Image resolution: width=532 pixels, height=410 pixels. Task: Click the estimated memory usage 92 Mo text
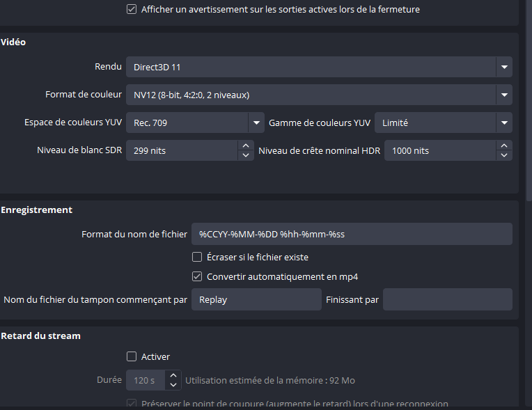[270, 381]
